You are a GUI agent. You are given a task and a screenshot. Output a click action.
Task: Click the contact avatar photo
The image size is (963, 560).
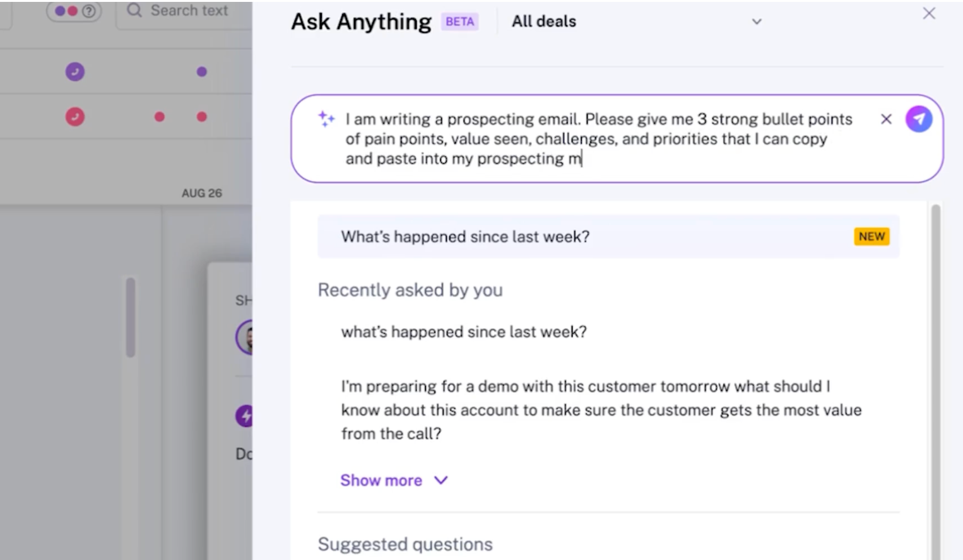[x=249, y=337]
